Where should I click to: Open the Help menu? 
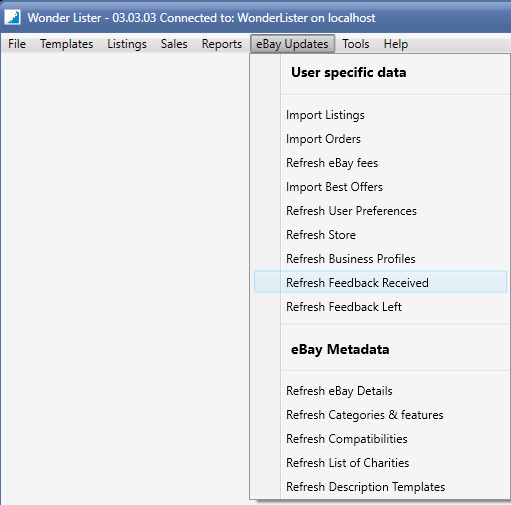click(396, 44)
